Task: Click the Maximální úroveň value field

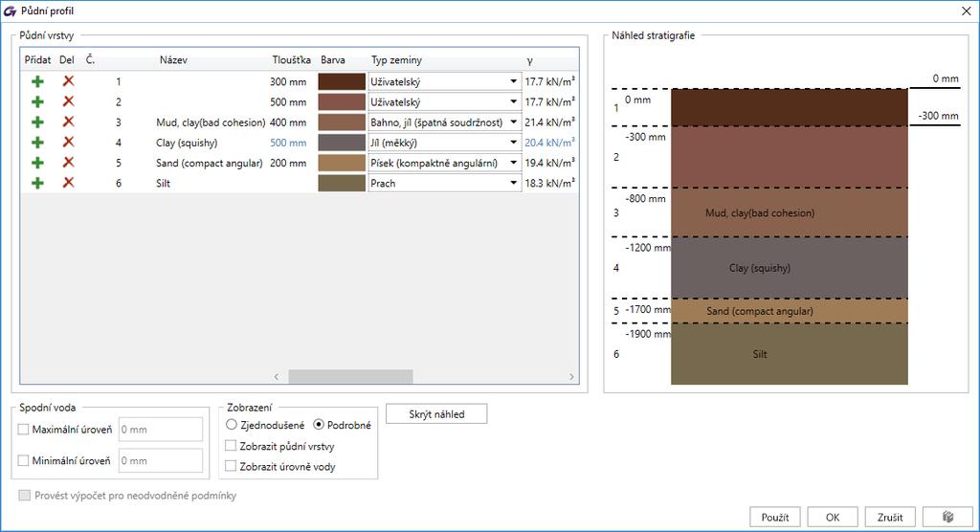Action: point(161,430)
